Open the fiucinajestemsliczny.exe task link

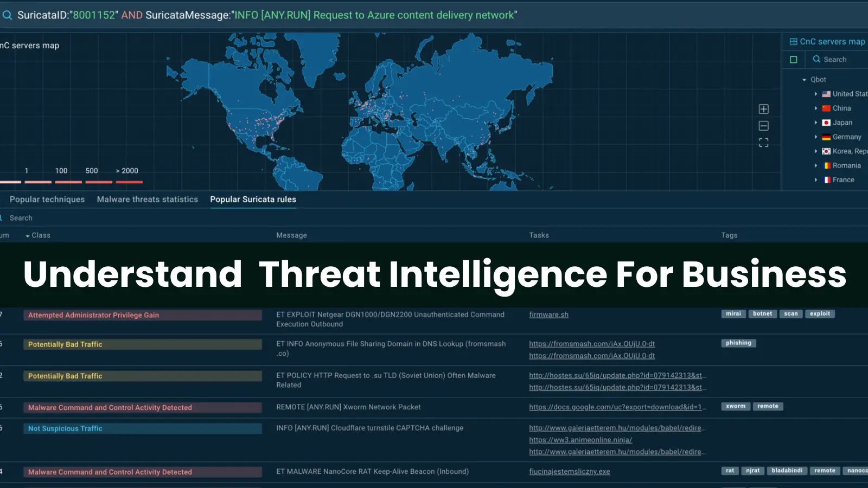click(570, 472)
